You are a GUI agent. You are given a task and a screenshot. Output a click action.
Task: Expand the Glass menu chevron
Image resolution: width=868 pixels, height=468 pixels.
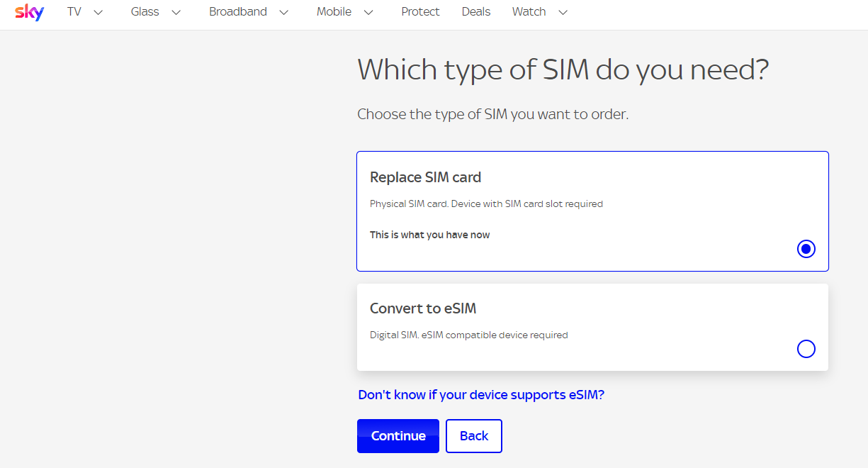pyautogui.click(x=176, y=12)
